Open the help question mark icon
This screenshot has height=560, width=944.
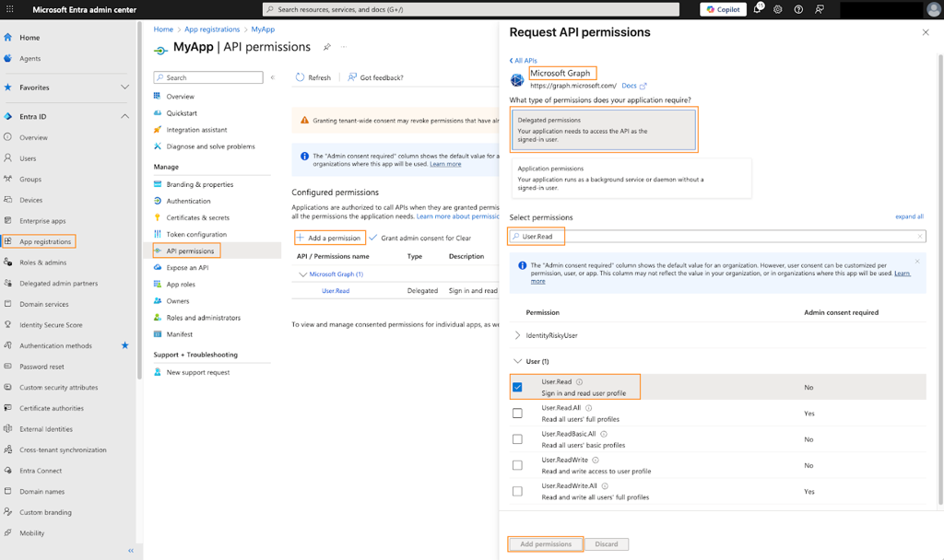coord(798,9)
